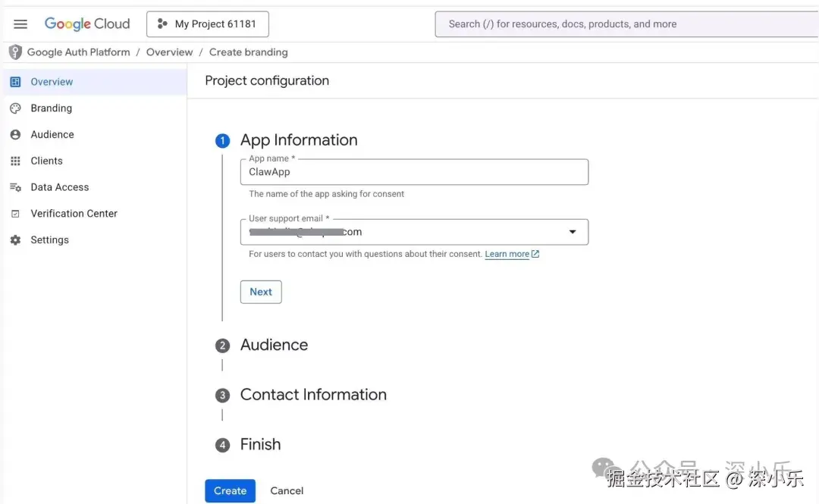Viewport: 819px width, 504px height.
Task: Click the Overview dashboard icon in sidebar
Action: tap(15, 82)
